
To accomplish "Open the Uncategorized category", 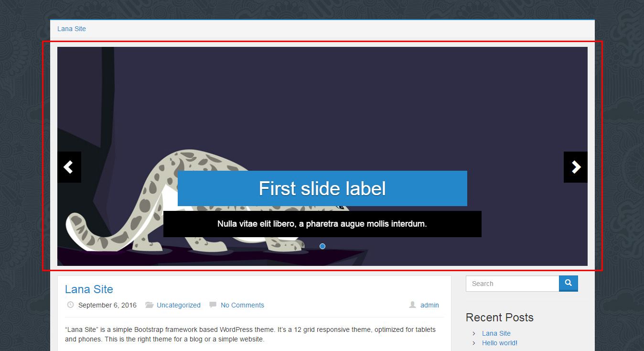I will point(178,305).
